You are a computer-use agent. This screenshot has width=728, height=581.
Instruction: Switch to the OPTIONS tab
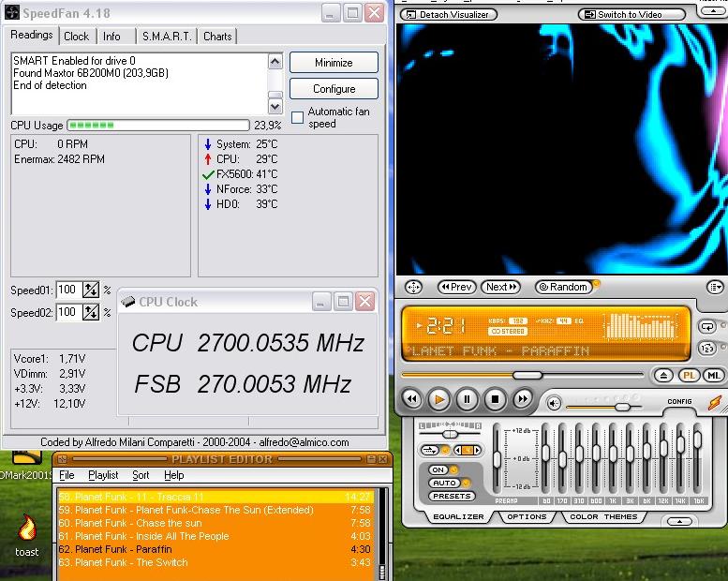(527, 517)
